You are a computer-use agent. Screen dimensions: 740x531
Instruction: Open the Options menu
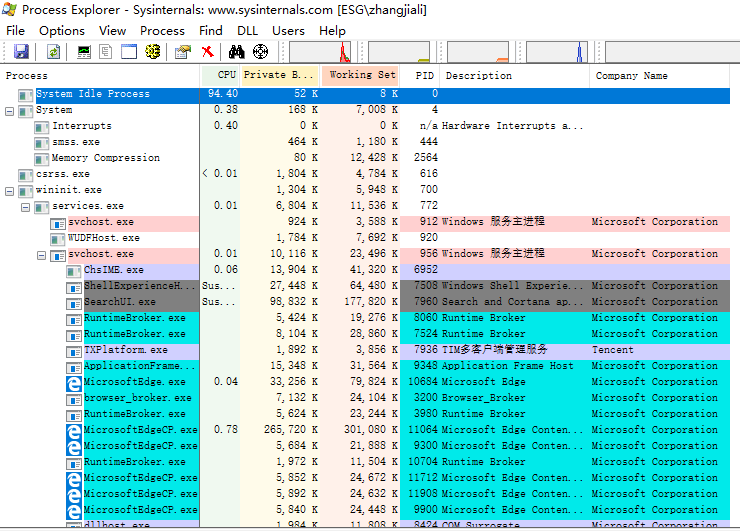coord(62,31)
